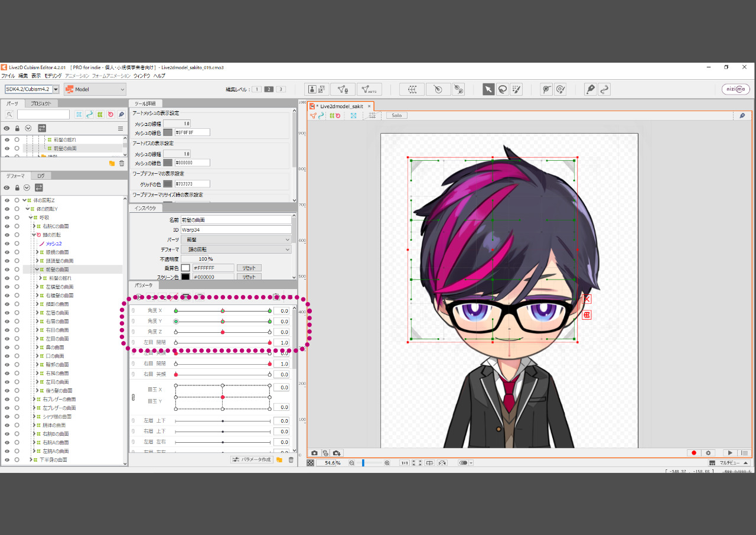
Task: Open the デフォーマ dropdown in inspector
Action: (x=236, y=249)
